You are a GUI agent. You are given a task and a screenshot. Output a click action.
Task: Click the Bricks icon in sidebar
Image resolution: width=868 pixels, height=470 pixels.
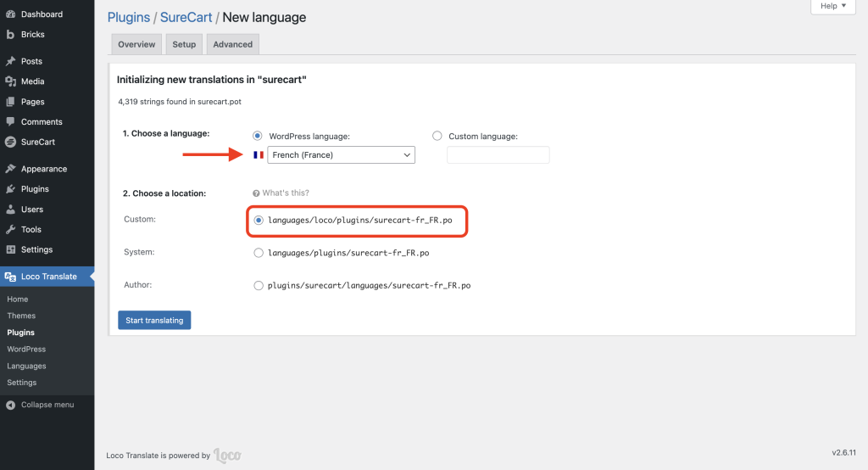10,35
